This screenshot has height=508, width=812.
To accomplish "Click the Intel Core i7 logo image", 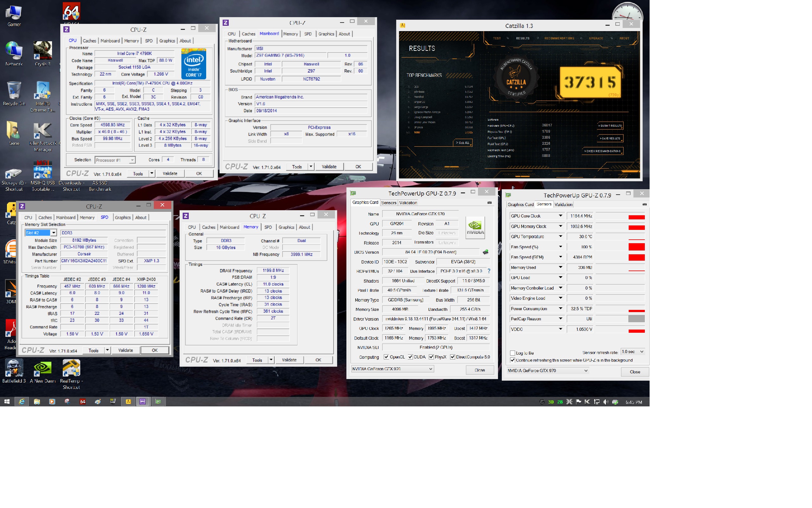I will (x=193, y=64).
